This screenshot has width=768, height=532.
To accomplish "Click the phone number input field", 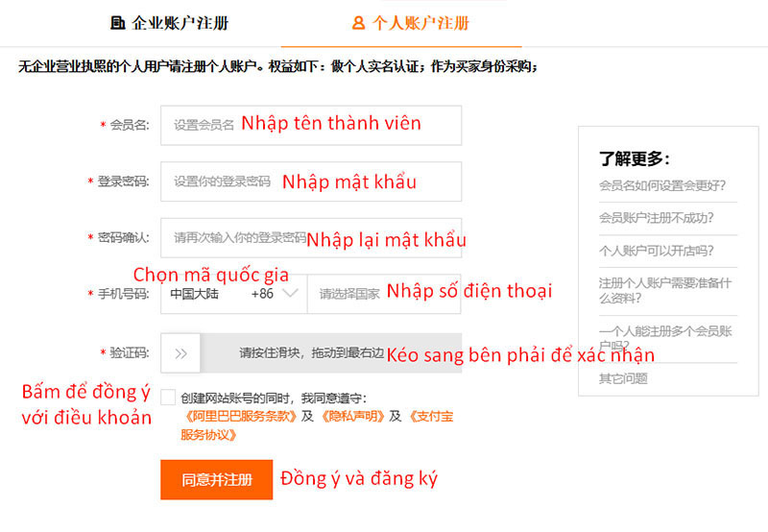I will pos(384,293).
